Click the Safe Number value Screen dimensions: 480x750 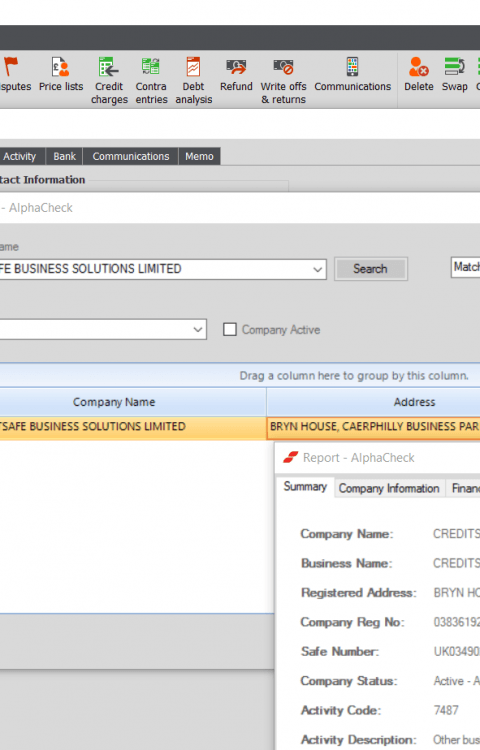point(457,651)
